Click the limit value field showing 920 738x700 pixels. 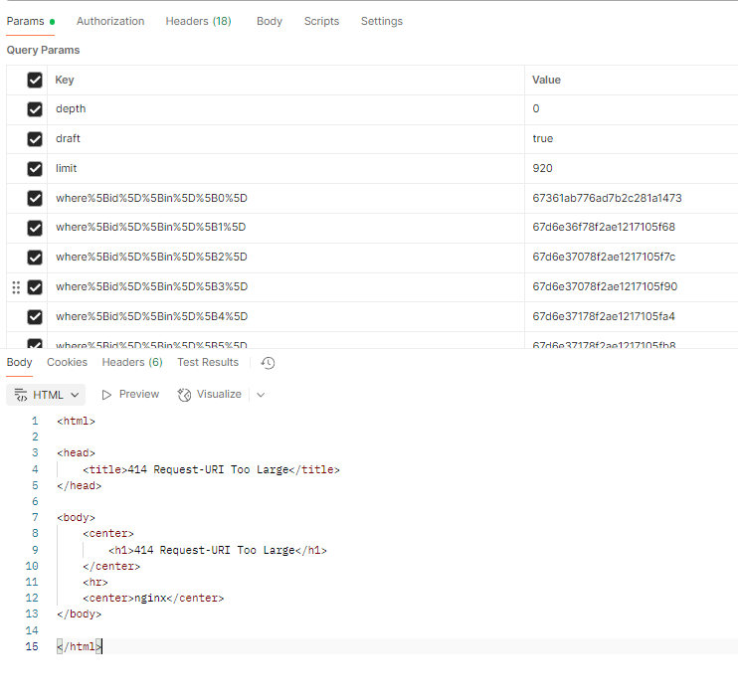[631, 168]
